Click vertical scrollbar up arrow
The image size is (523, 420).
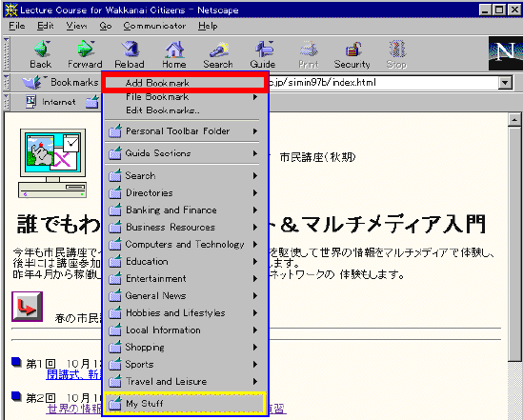(x=514, y=119)
